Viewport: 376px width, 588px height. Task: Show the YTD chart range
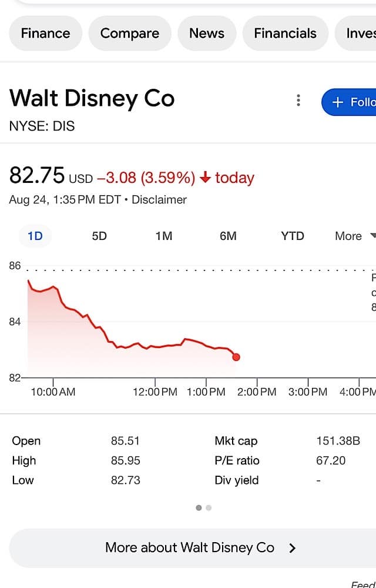pos(293,236)
